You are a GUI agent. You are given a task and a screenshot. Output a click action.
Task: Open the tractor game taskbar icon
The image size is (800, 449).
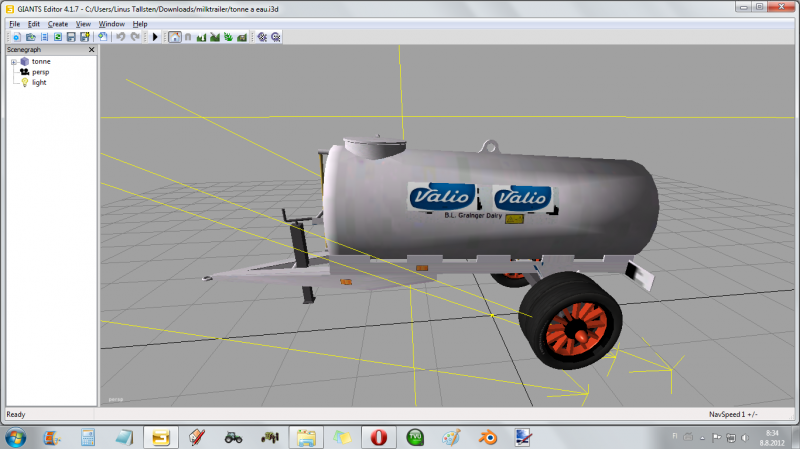(x=233, y=438)
